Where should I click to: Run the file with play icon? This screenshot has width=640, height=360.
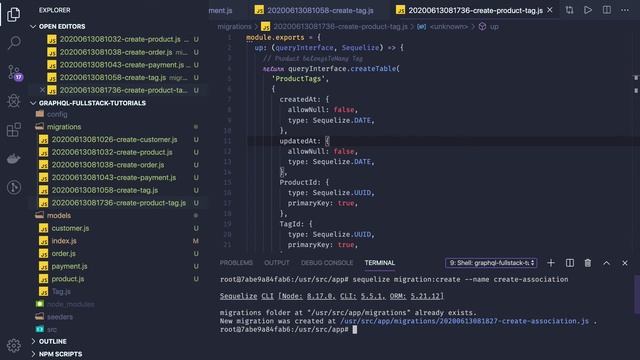click(588, 10)
